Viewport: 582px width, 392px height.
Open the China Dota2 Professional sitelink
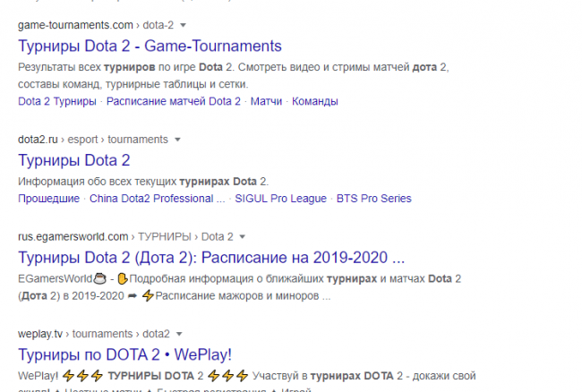(x=157, y=198)
